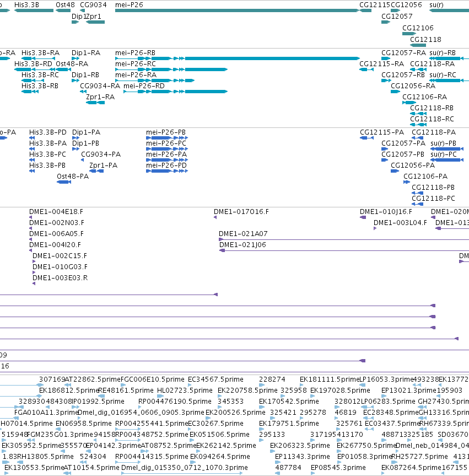Click the su(r)-RC transcript label
This screenshot has height=476, width=469.
point(443,75)
